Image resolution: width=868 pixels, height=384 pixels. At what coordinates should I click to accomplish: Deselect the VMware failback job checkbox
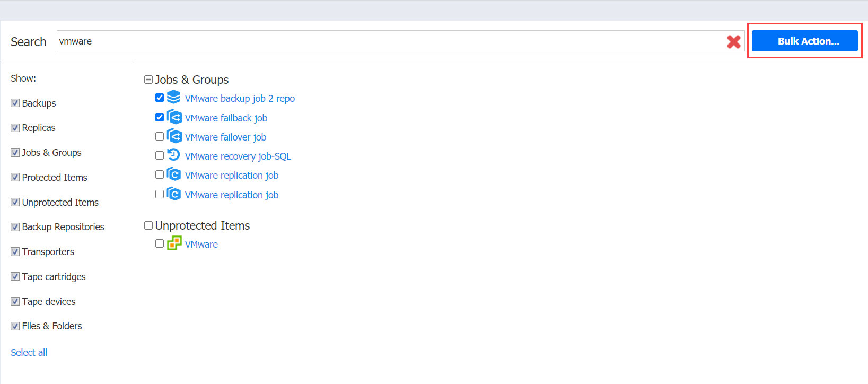(x=160, y=117)
